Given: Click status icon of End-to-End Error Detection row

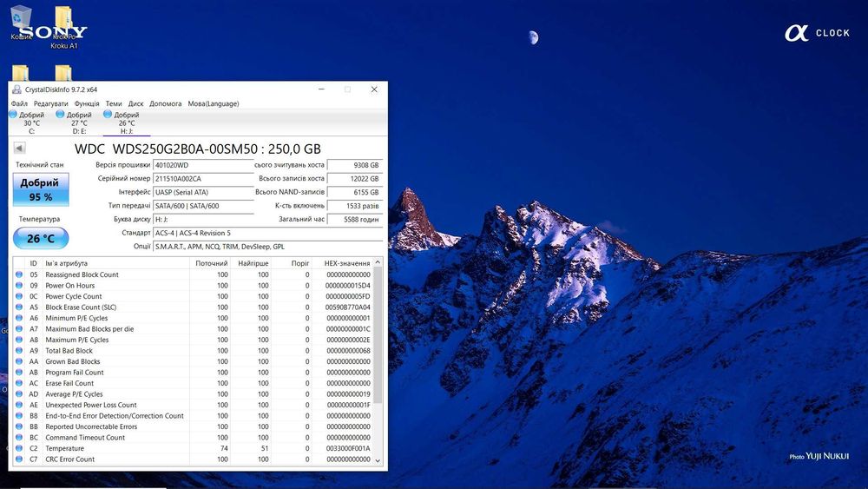Looking at the screenshot, I should point(19,415).
